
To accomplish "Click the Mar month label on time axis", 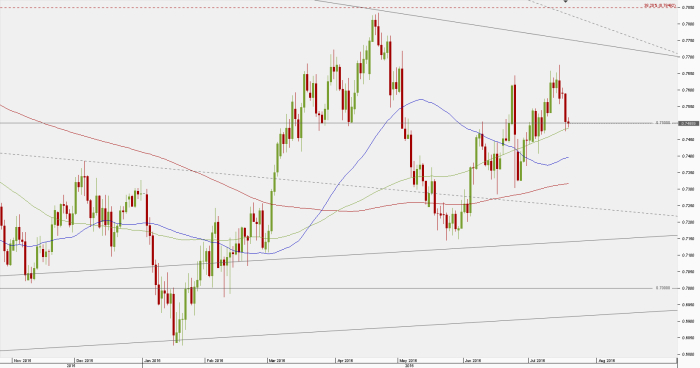I will click(277, 360).
